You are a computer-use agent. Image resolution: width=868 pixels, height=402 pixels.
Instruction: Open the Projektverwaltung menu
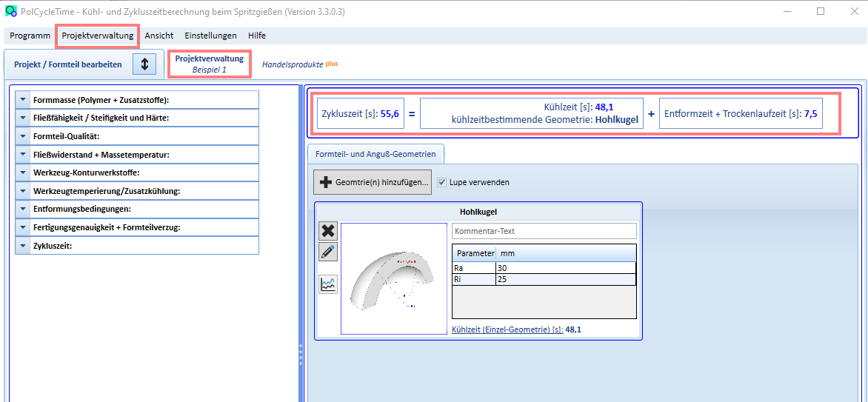click(x=98, y=36)
